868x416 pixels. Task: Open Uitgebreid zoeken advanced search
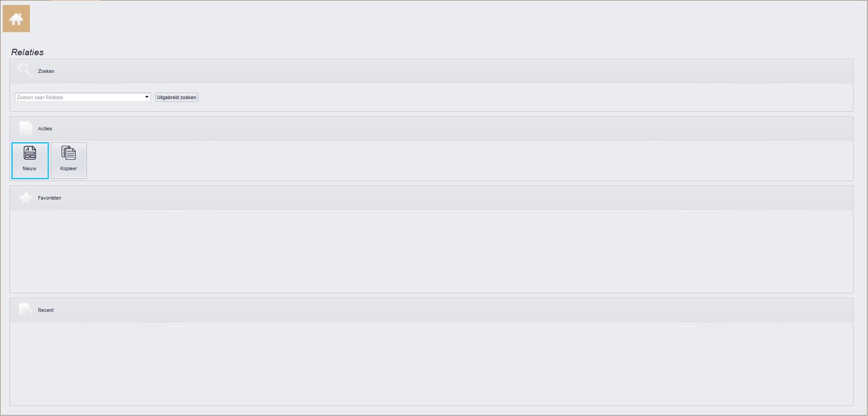coord(177,97)
